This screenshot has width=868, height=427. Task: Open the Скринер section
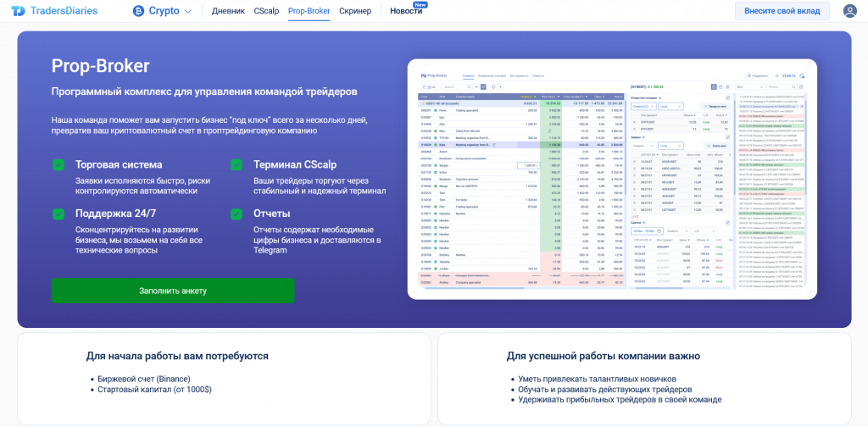tap(354, 11)
